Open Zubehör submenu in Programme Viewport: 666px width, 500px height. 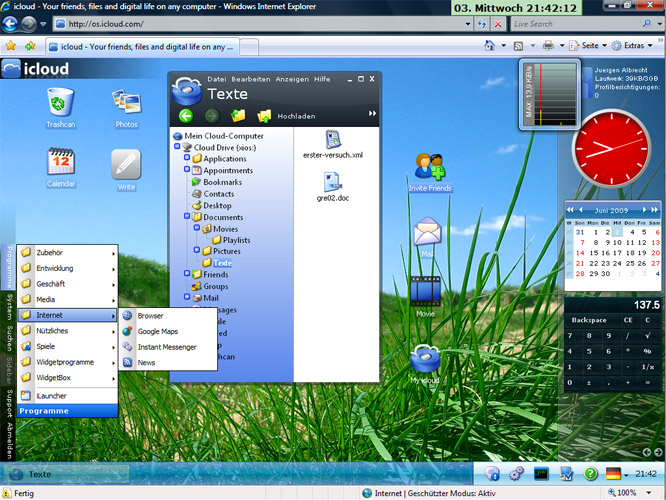click(68, 252)
